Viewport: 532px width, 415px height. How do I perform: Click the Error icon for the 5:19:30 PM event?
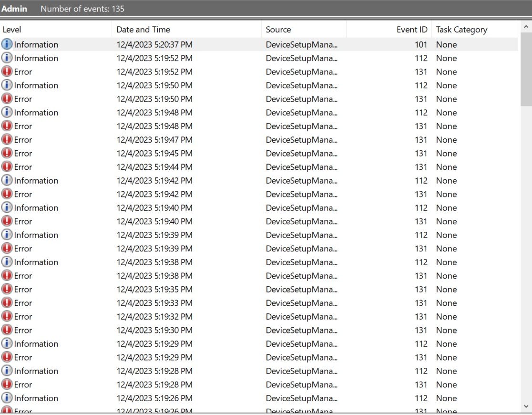(7, 330)
